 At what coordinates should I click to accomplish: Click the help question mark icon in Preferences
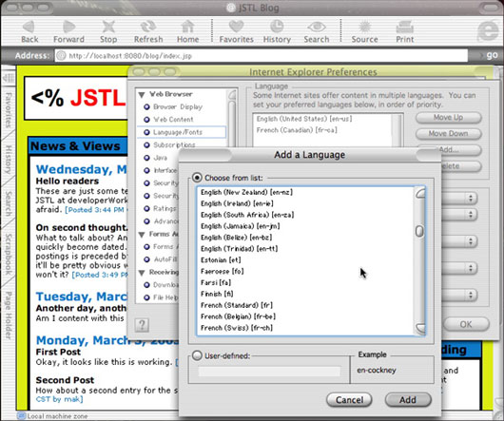[142, 325]
